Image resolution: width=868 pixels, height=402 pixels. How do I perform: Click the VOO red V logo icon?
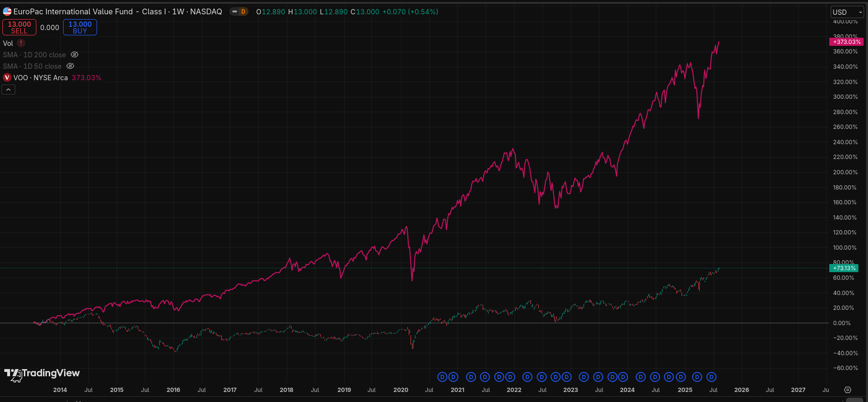(7, 77)
